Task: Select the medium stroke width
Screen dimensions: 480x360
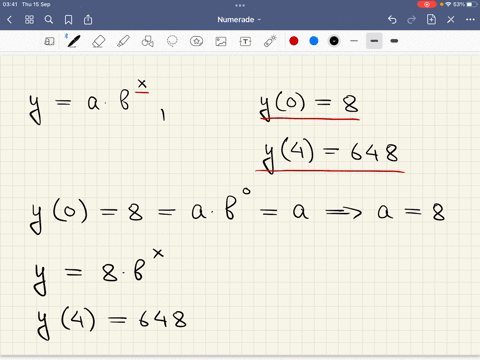Action: point(374,41)
